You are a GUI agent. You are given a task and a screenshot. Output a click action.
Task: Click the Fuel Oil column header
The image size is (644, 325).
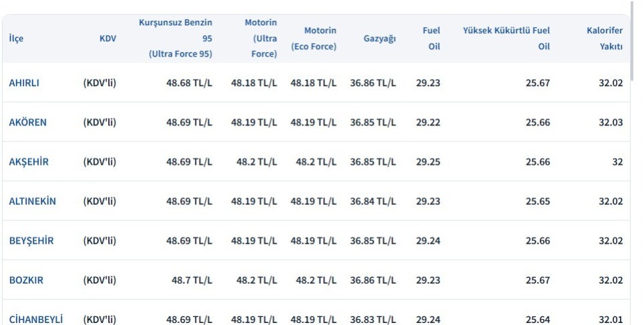pos(431,38)
